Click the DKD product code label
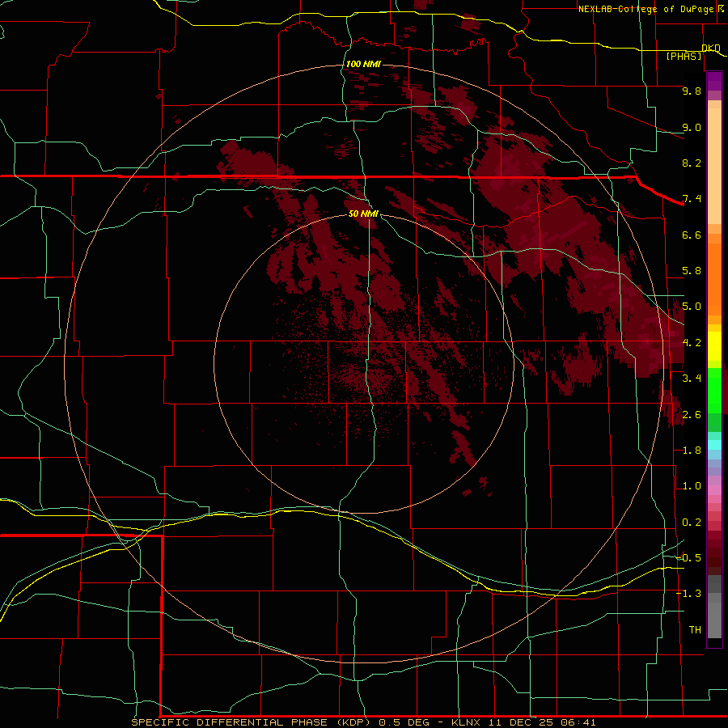This screenshot has height=728, width=728. click(711, 48)
